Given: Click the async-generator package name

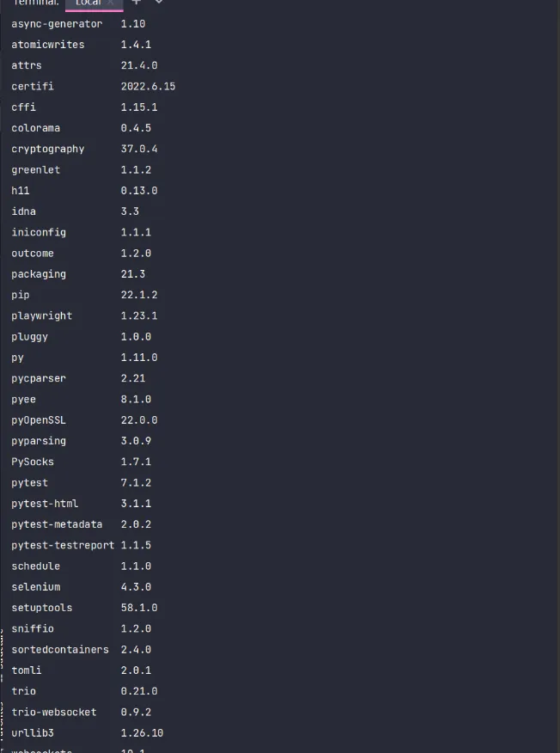Looking at the screenshot, I should [x=57, y=24].
